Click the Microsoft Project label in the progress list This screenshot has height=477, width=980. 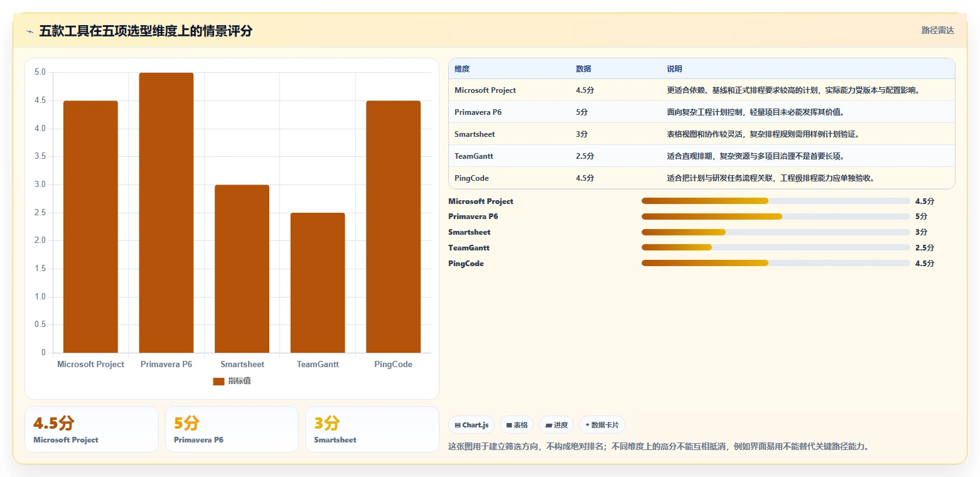[x=481, y=201]
